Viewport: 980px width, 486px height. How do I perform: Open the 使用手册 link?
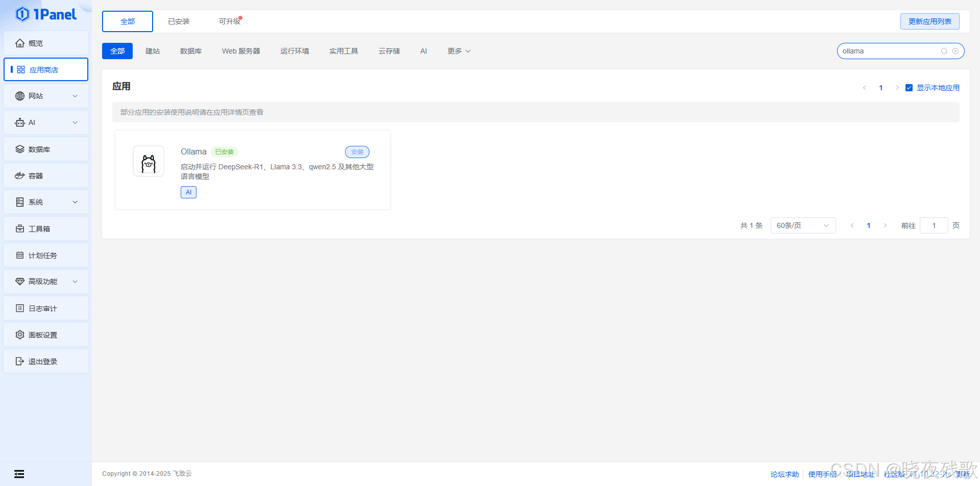pos(822,474)
